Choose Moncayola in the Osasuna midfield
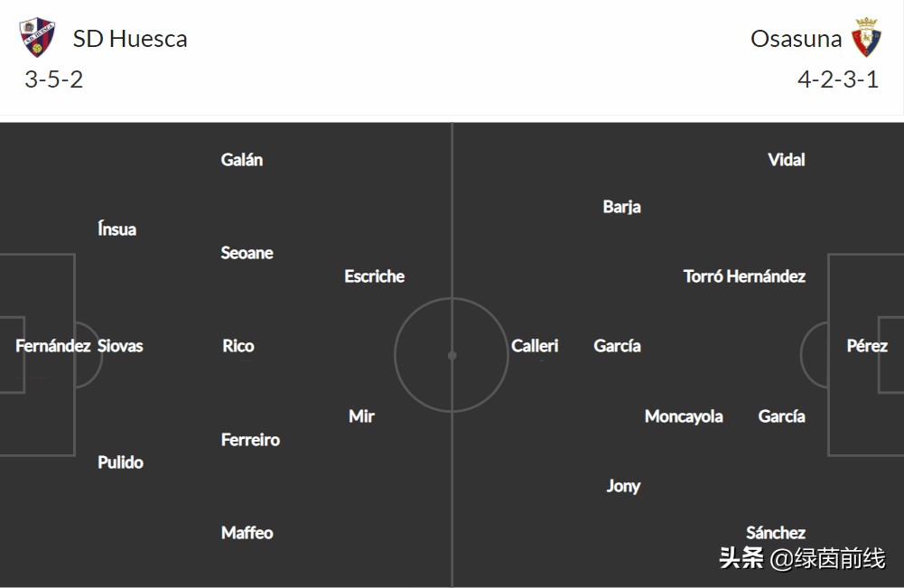This screenshot has height=588, width=904. click(684, 416)
